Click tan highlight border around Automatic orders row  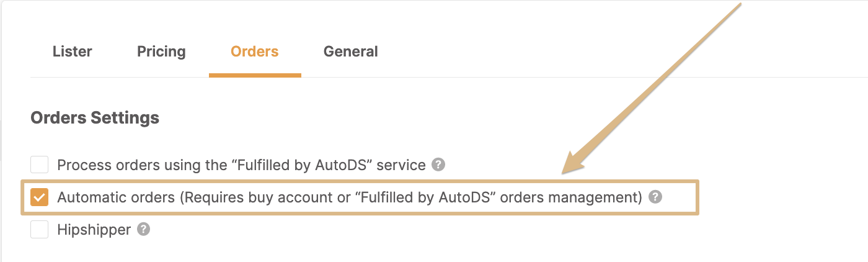(360, 181)
